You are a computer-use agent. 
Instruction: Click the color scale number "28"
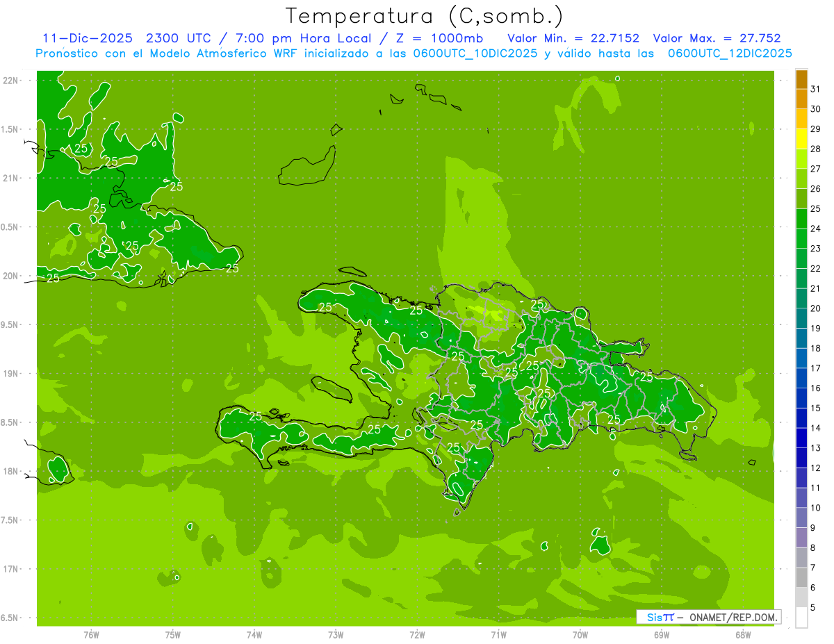pyautogui.click(x=816, y=149)
